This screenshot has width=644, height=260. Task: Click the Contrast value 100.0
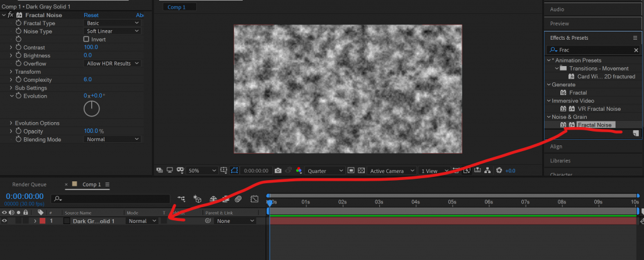pos(91,47)
